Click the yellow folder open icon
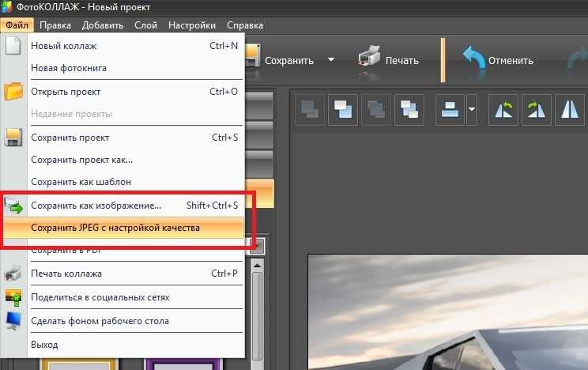This screenshot has width=588, height=370. point(13,91)
